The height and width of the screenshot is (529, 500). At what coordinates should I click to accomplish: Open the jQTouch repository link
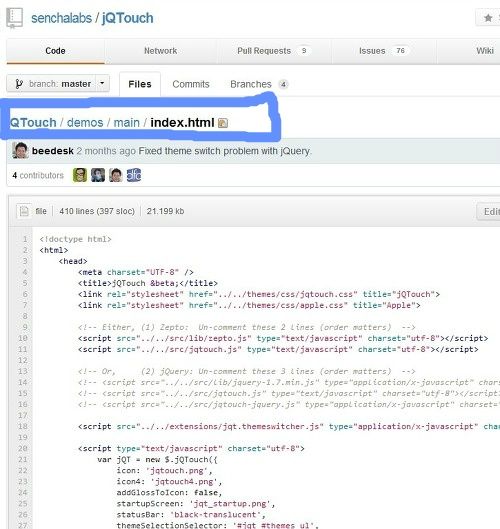(128, 18)
